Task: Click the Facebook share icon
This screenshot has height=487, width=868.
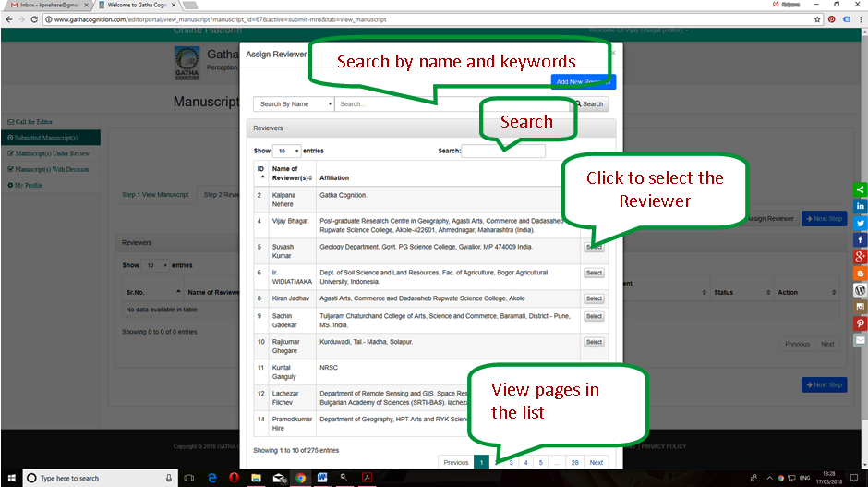Action: click(861, 239)
